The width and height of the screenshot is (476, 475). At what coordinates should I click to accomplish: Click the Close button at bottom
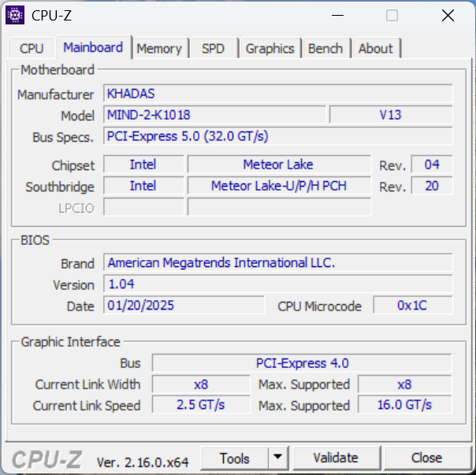[426, 458]
